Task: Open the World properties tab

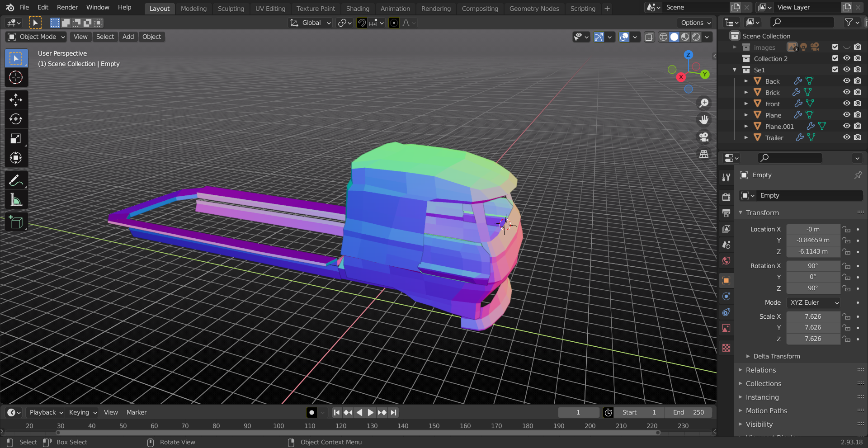Action: pos(726,260)
